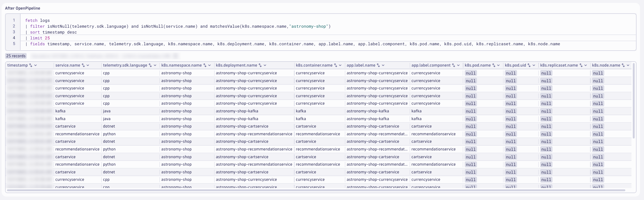Image resolution: width=644 pixels, height=200 pixels.
Task: Click the filter isNotNull query line
Action: pos(178,26)
